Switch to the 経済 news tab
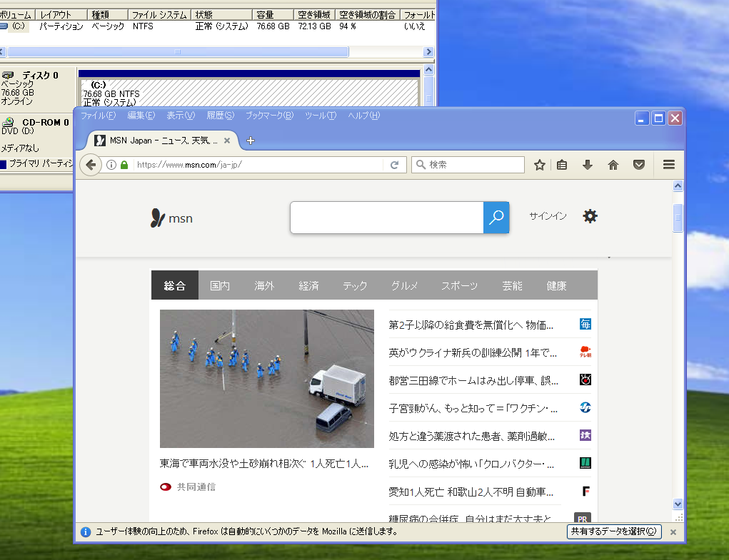729x560 pixels. click(308, 285)
